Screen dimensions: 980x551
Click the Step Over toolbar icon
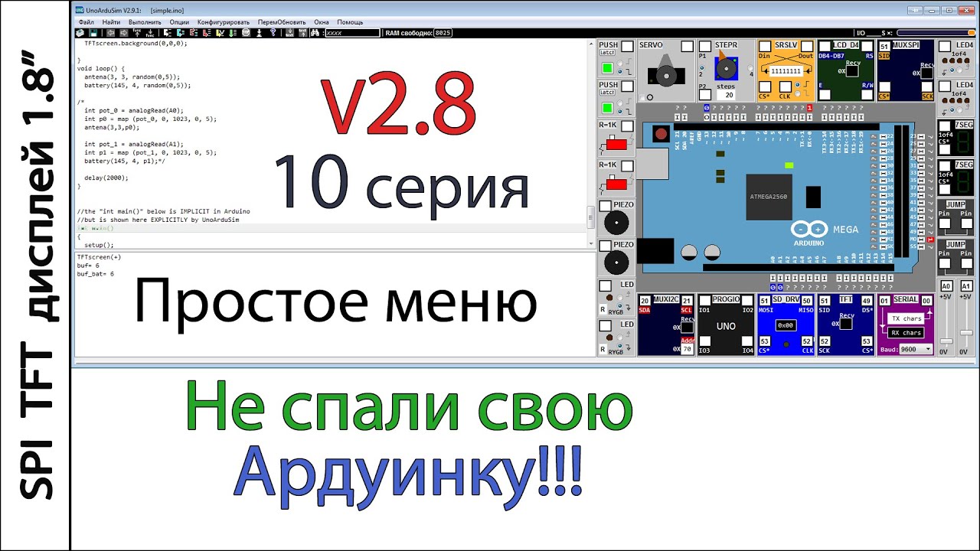[180, 33]
